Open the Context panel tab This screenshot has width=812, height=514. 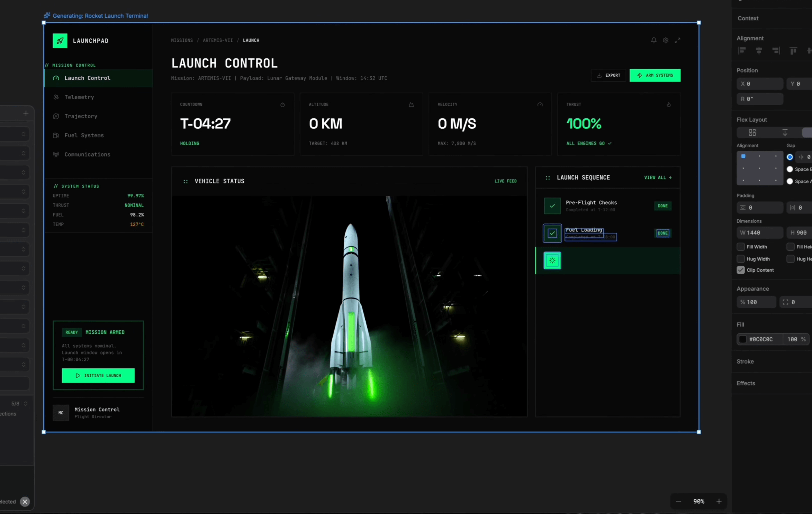[748, 18]
